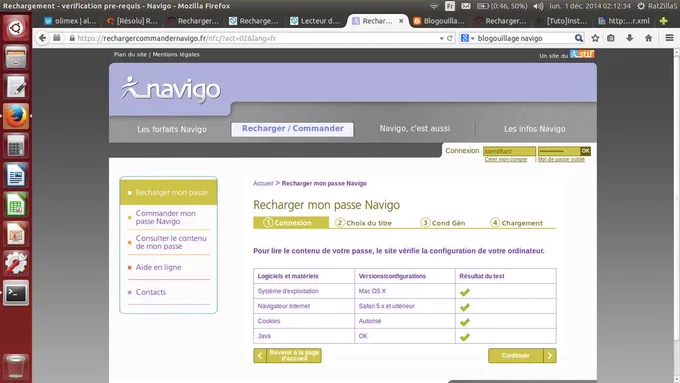Open the bookmarks list icon
This screenshot has height=383, width=680.
611,38
